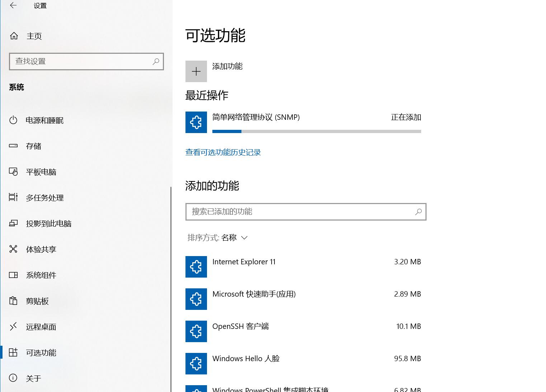This screenshot has width=546, height=392.
Task: Go to the 主页 home icon
Action: tap(14, 36)
